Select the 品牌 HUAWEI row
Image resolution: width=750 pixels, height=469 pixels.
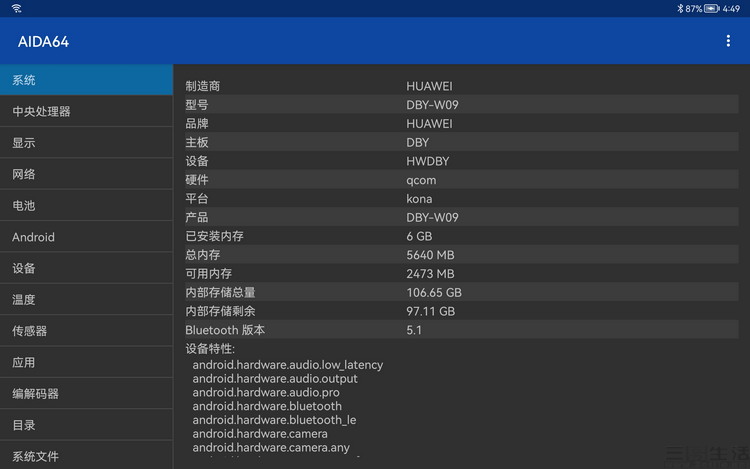point(462,123)
